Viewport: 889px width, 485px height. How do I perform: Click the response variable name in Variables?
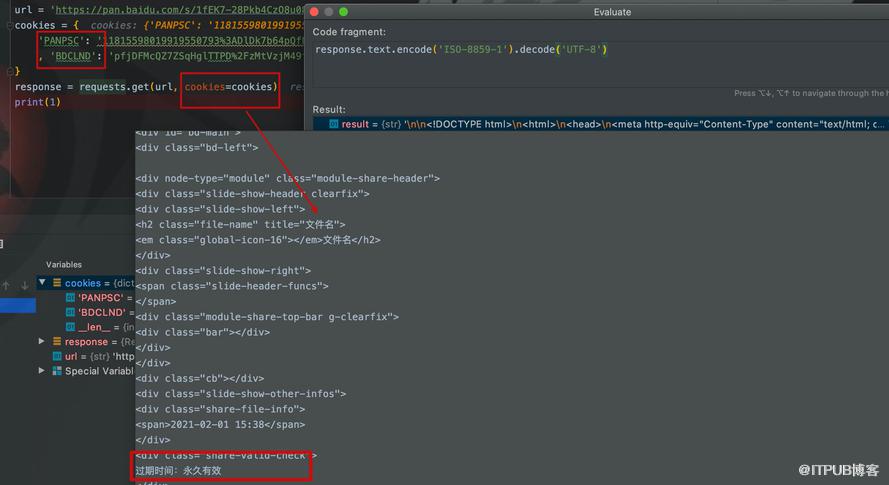coord(86,341)
